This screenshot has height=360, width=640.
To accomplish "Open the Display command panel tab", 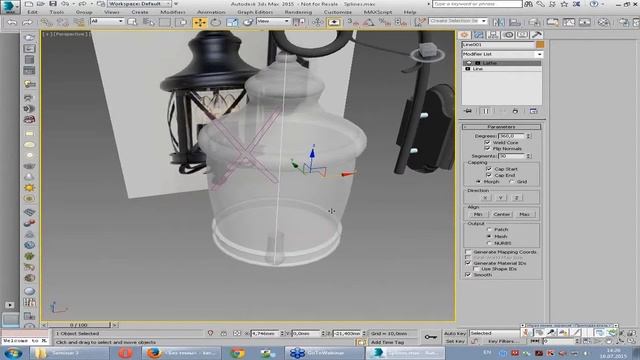I will (x=522, y=35).
